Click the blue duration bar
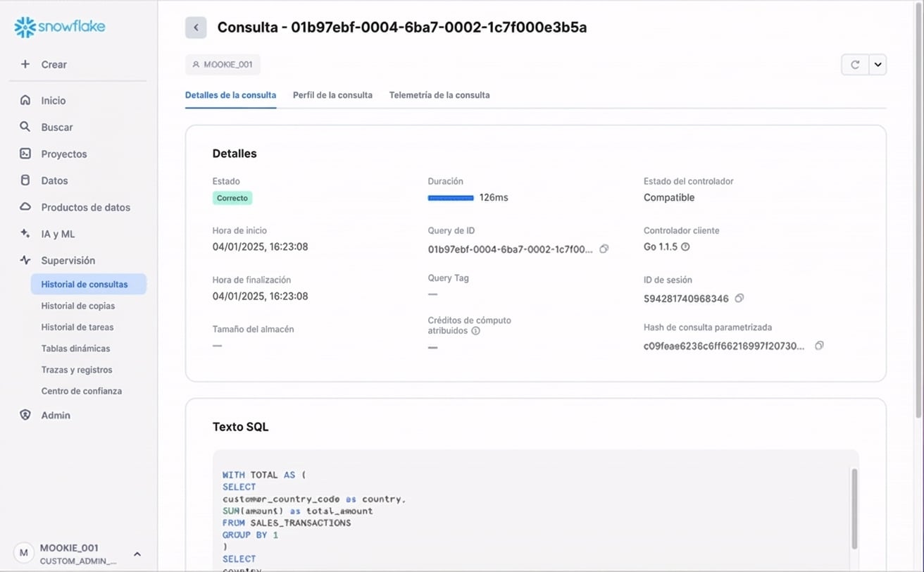Image resolution: width=924 pixels, height=572 pixels. 451,198
